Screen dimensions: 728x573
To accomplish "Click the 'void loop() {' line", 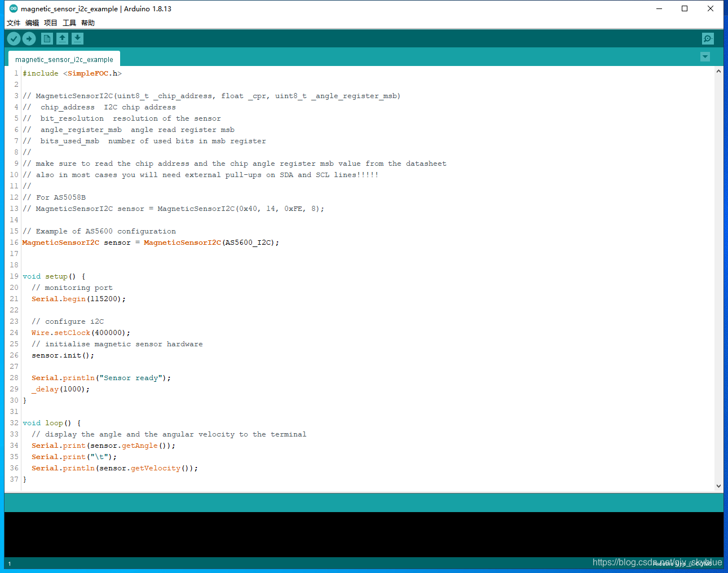I will pyautogui.click(x=52, y=423).
